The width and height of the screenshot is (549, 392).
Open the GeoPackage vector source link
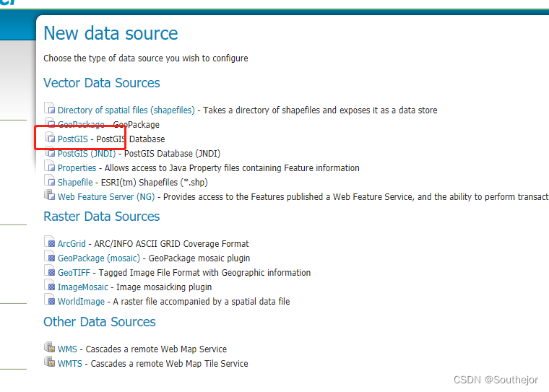81,125
